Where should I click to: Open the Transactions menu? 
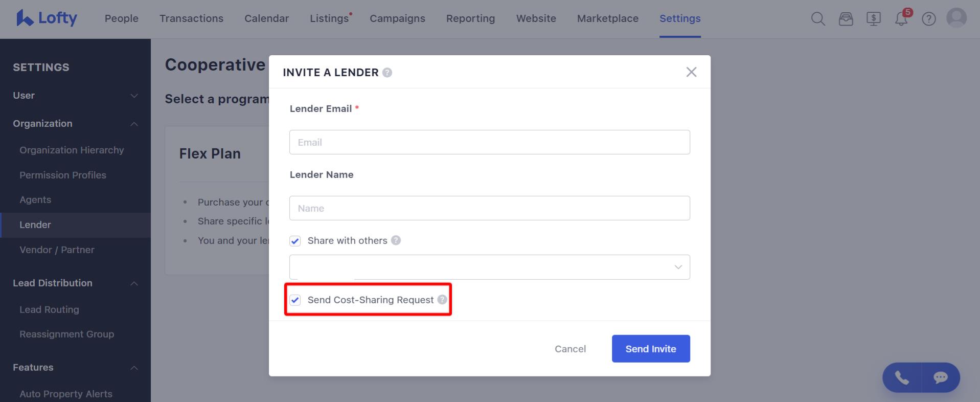coord(191,18)
